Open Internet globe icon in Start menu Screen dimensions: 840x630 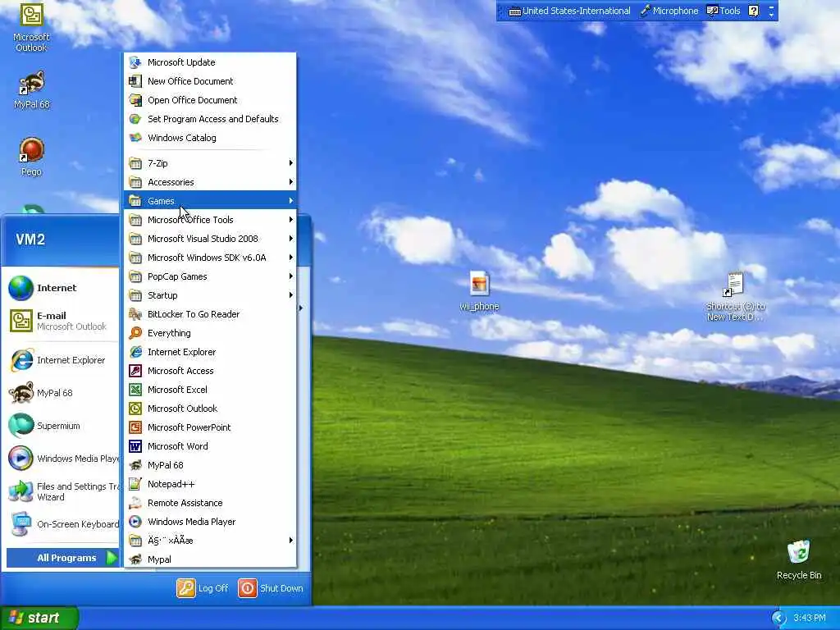point(21,288)
